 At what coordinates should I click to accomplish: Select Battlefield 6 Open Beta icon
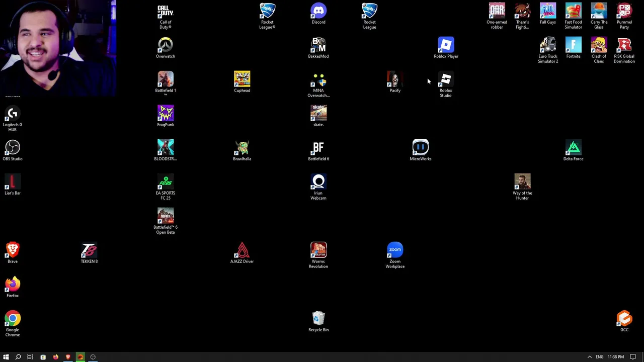point(166,221)
